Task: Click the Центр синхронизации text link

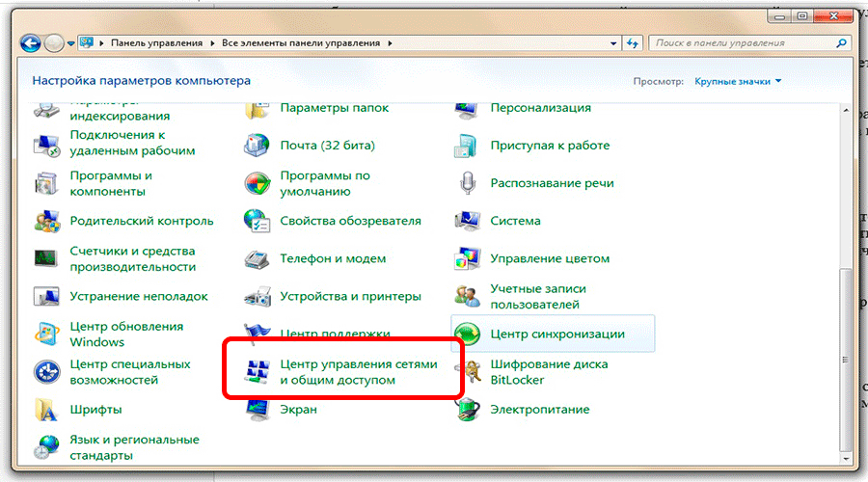Action: 557,335
